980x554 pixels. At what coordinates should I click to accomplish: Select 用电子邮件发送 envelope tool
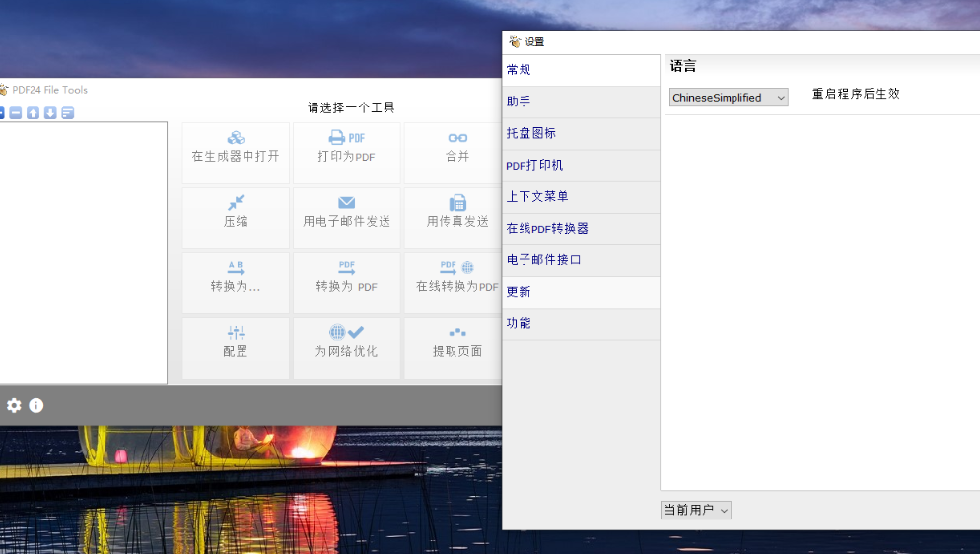click(x=346, y=218)
